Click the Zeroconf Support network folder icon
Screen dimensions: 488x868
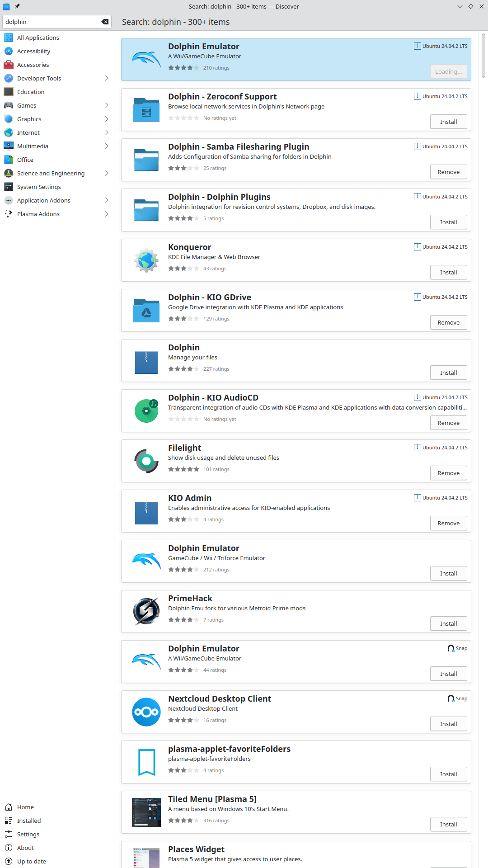146,109
